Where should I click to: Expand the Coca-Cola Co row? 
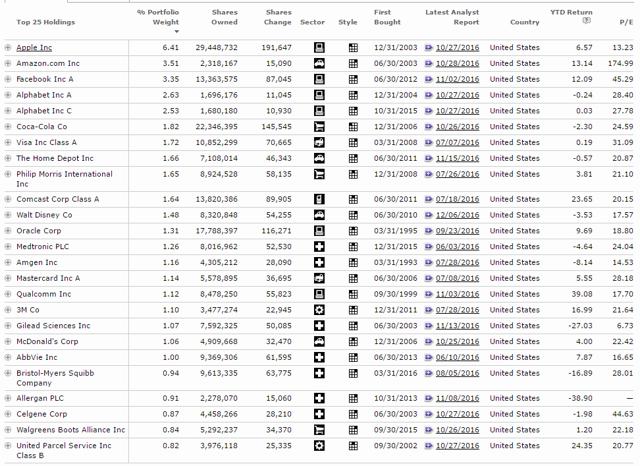(x=8, y=127)
